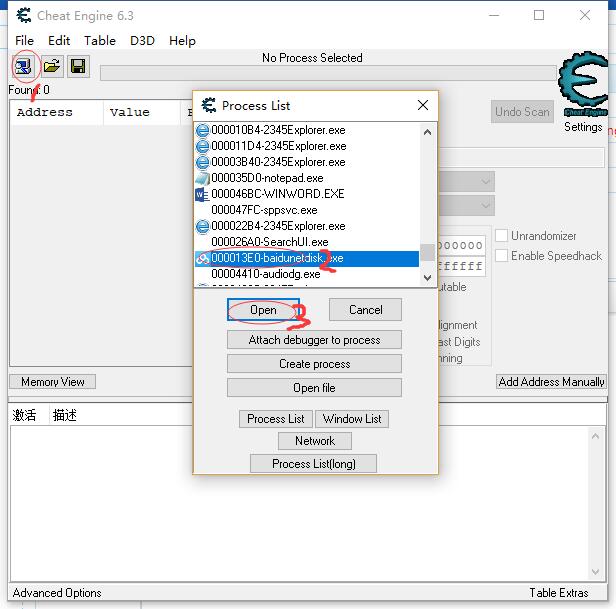Click Attach debugger to process button
The height and width of the screenshot is (609, 616).
coord(314,340)
